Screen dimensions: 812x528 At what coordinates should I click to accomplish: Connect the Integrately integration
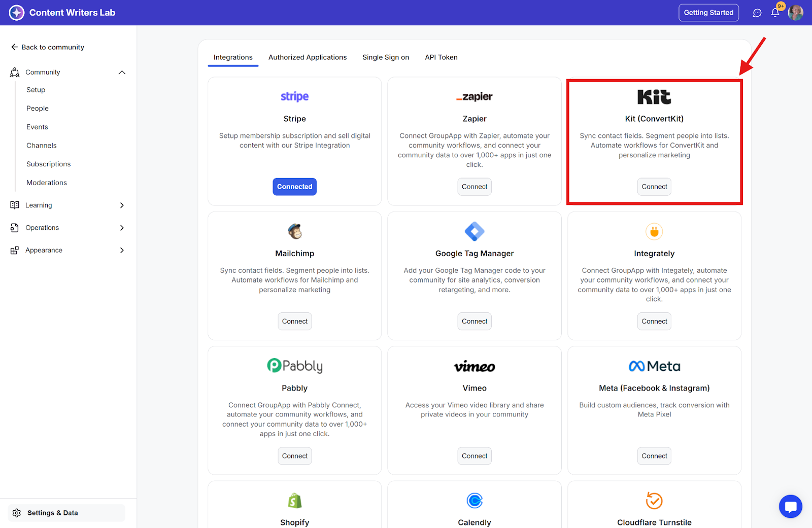[654, 322]
